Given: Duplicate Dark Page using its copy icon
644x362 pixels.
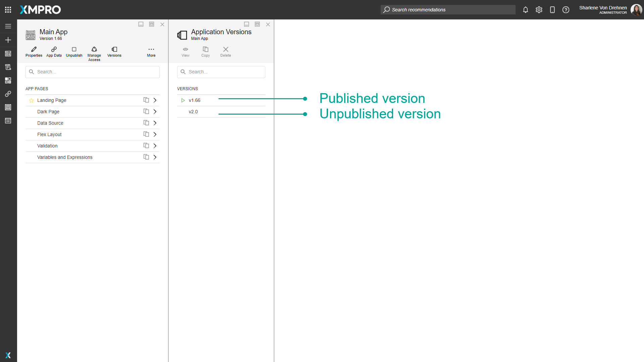Looking at the screenshot, I should click(146, 111).
